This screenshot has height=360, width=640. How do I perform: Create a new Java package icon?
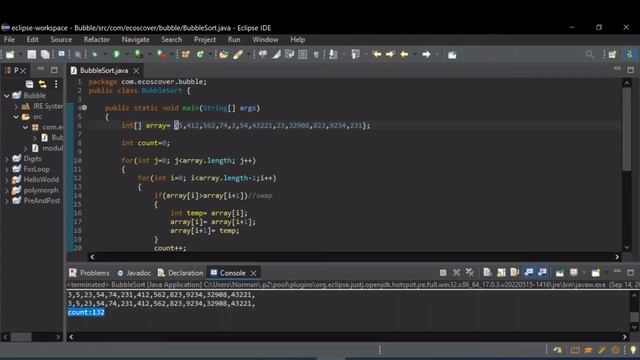186,55
